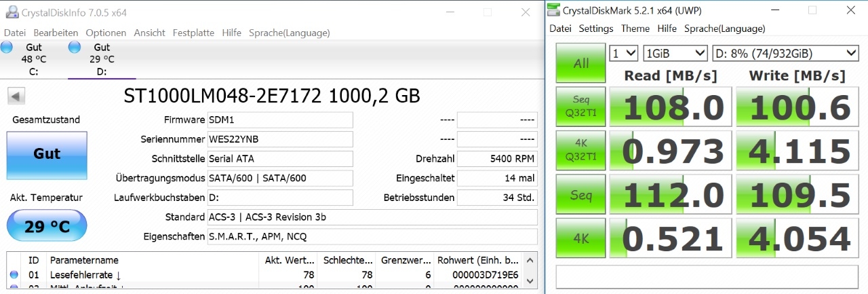Click the Übertragungsmodus SATA/600 field

(279, 178)
